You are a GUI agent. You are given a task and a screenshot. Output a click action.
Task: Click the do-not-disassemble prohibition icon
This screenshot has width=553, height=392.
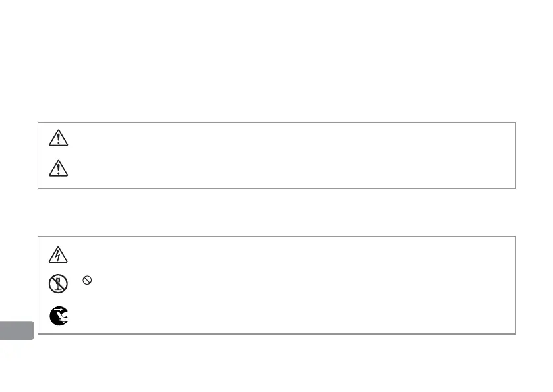pos(59,284)
